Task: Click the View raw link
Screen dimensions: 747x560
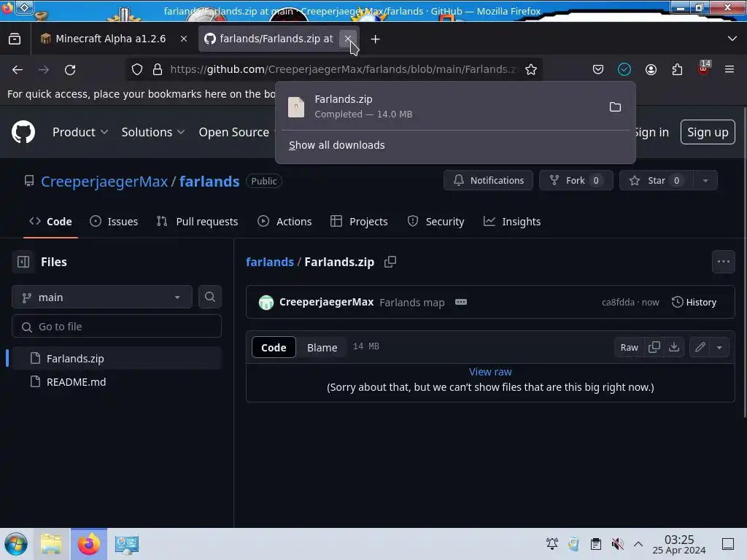Action: coord(490,372)
